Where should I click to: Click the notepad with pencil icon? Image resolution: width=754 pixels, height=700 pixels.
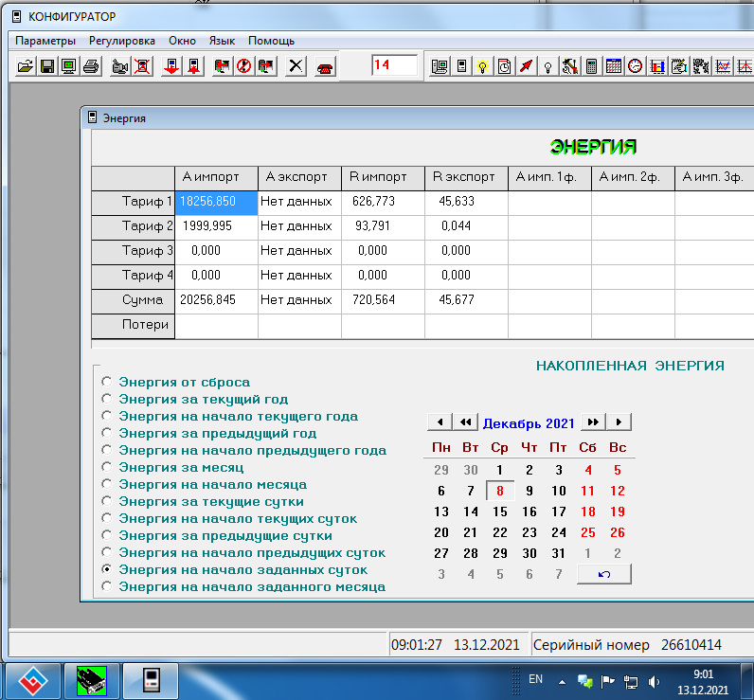679,66
